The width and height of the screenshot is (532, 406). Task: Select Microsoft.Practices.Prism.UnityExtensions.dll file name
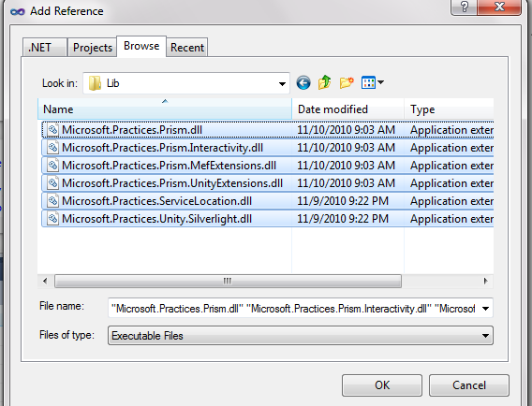(172, 183)
